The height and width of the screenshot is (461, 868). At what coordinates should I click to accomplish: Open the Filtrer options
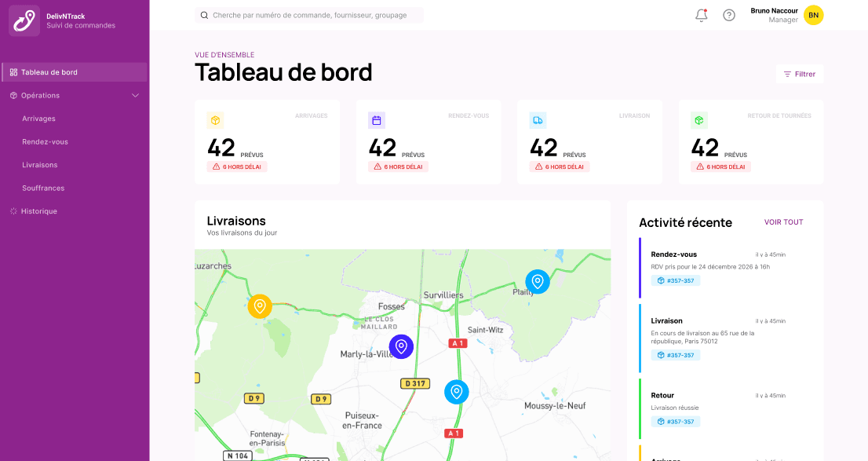tap(799, 74)
